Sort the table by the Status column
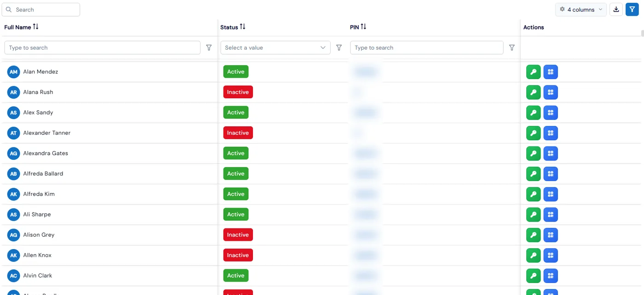The width and height of the screenshot is (644, 295). tap(242, 27)
